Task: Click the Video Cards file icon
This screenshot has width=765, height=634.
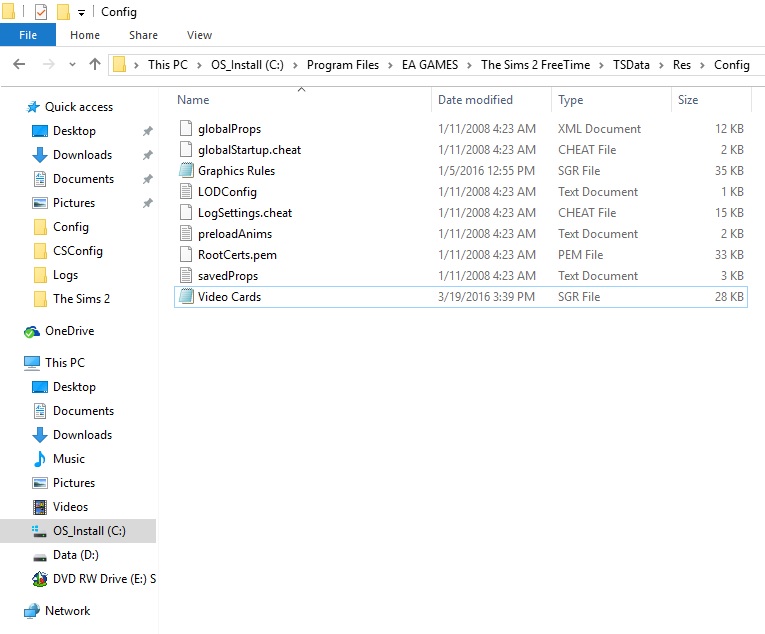Action: click(x=186, y=297)
